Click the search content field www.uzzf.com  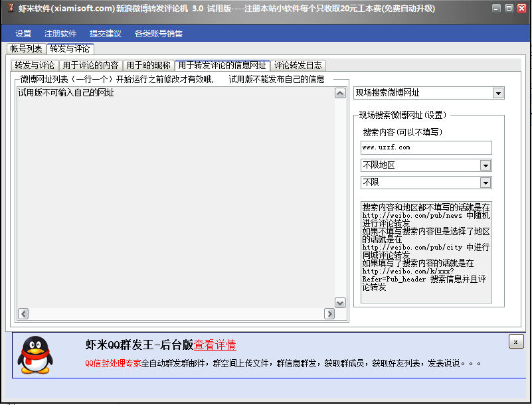[426, 147]
